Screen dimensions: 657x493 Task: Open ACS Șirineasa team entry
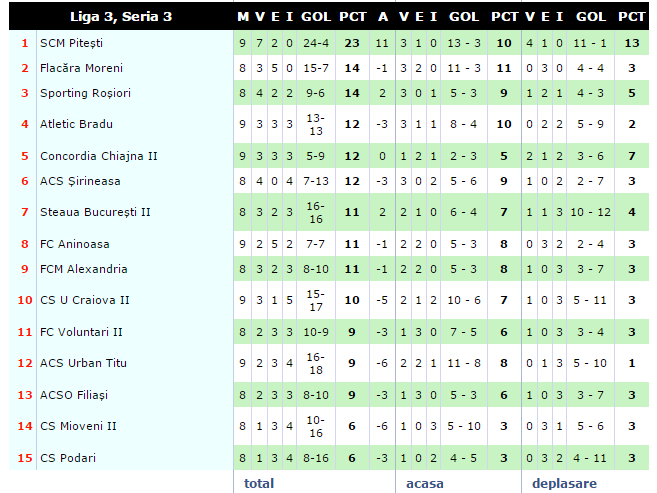click(80, 181)
